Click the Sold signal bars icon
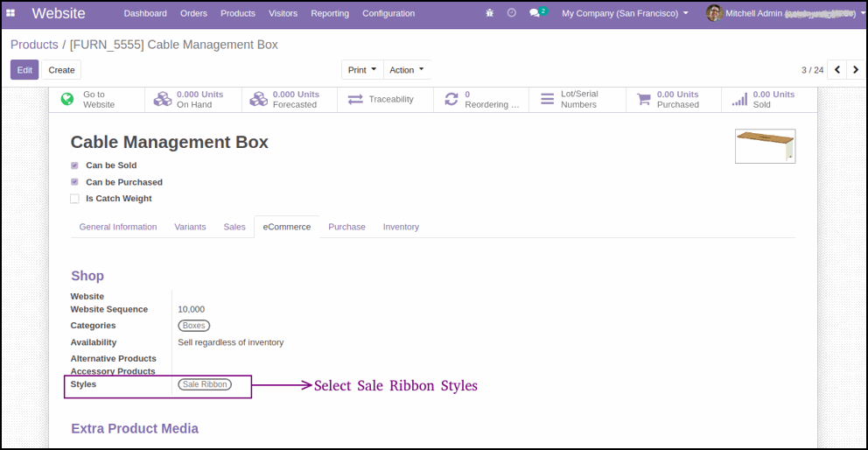Viewport: 868px width, 450px height. pyautogui.click(x=739, y=99)
